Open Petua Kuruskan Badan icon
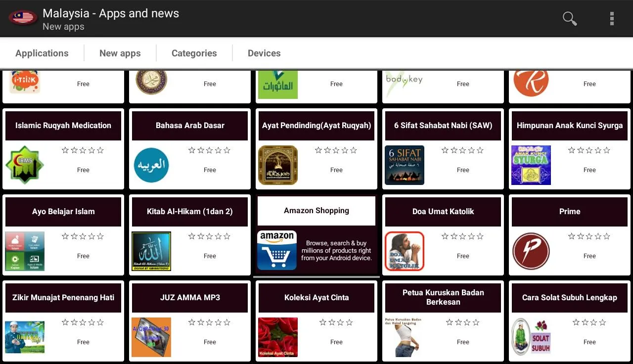 point(405,337)
